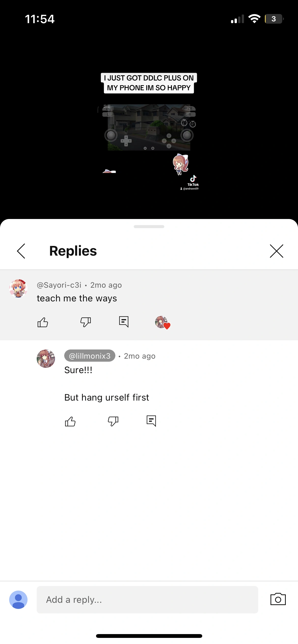Toggle the like on Sayori's comment off
Viewport: 298px width, 644px height.
tap(43, 322)
